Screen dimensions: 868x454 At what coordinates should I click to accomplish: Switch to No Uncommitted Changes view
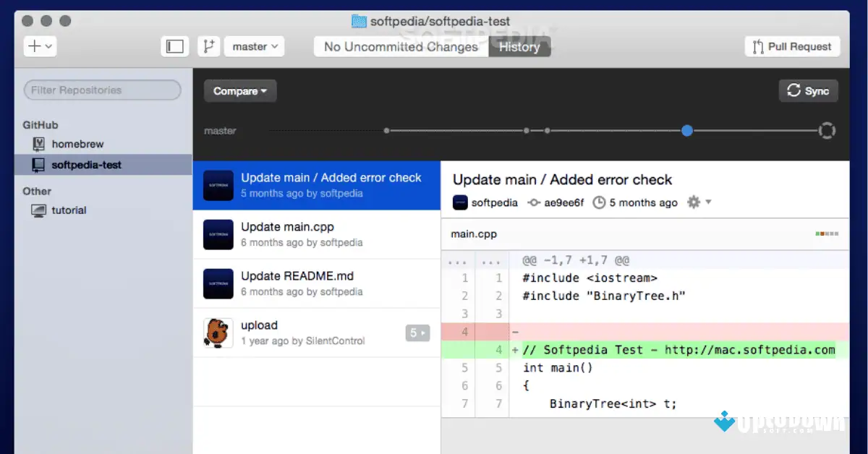(x=400, y=46)
